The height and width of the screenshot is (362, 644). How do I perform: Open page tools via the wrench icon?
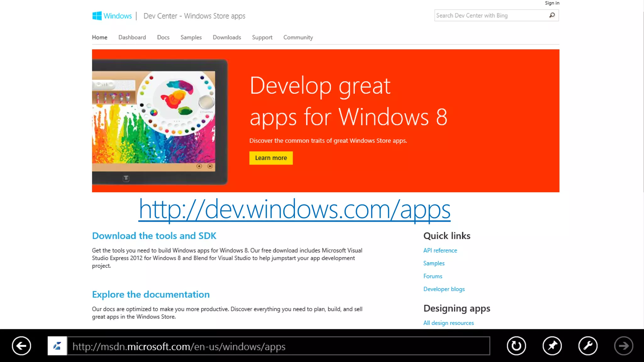point(588,346)
